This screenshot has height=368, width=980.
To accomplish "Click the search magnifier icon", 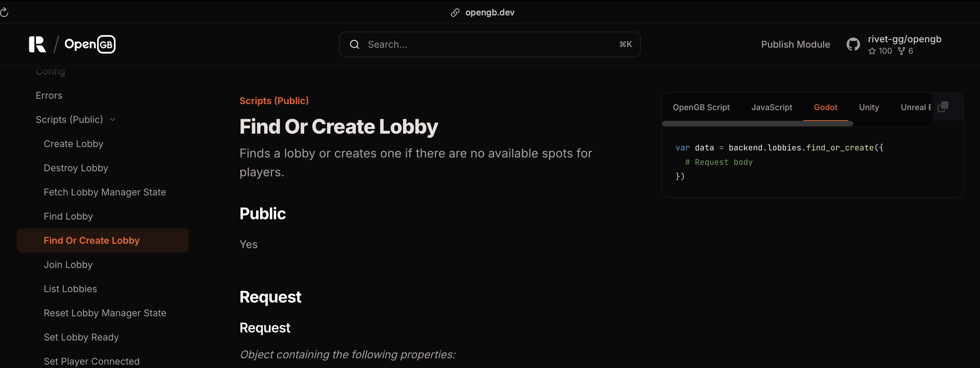I will [x=354, y=44].
